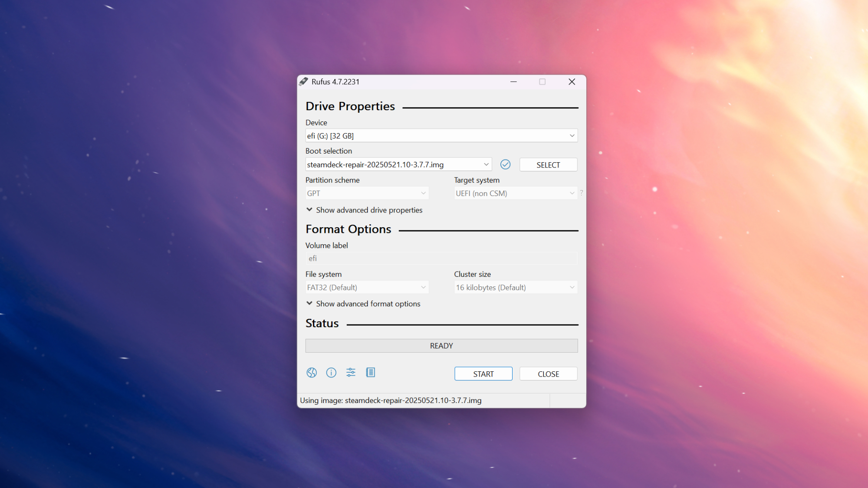Open the About info icon
Viewport: 868px width, 488px height.
click(331, 373)
